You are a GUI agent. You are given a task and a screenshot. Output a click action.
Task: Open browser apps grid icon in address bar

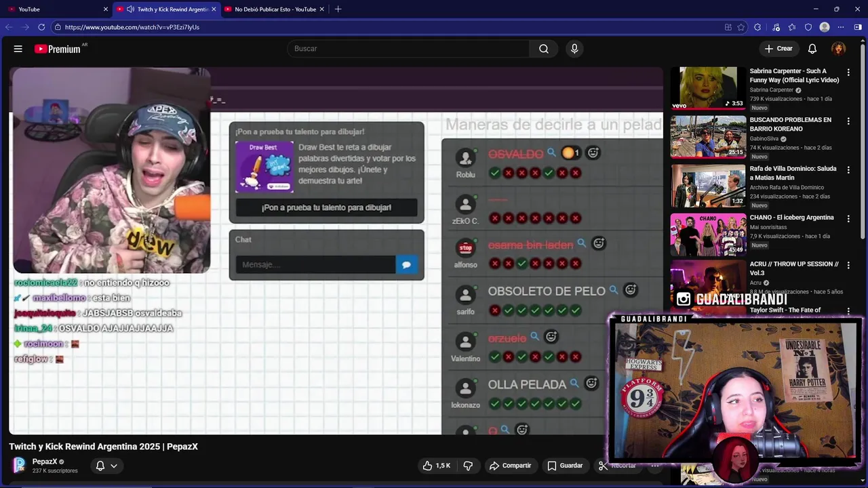(x=728, y=27)
